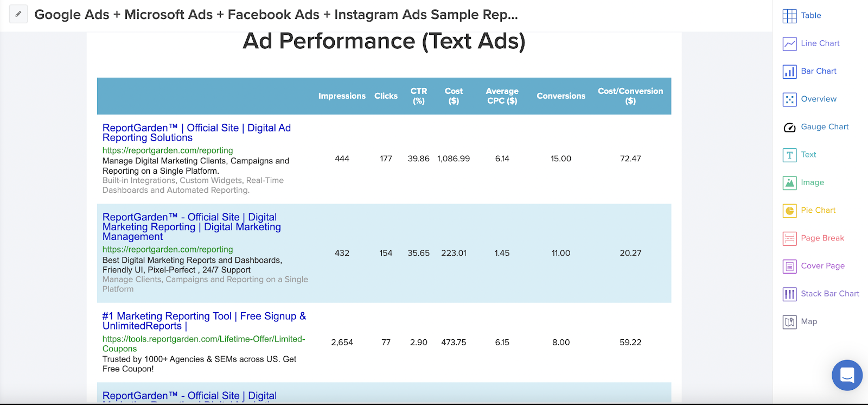868x405 pixels.
Task: Select the Stack Bar Chart icon
Action: coord(789,294)
